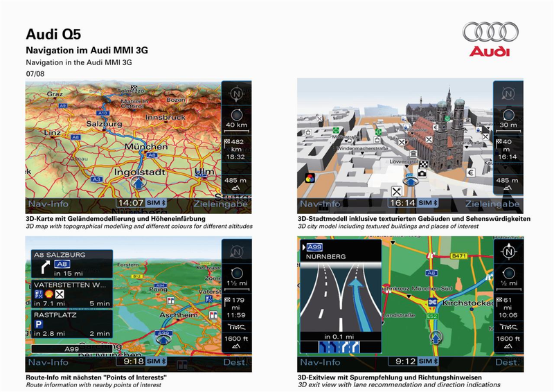554x392 pixels.
Task: Click the A3 motorway sign on the terrain map
Action: tap(96, 179)
